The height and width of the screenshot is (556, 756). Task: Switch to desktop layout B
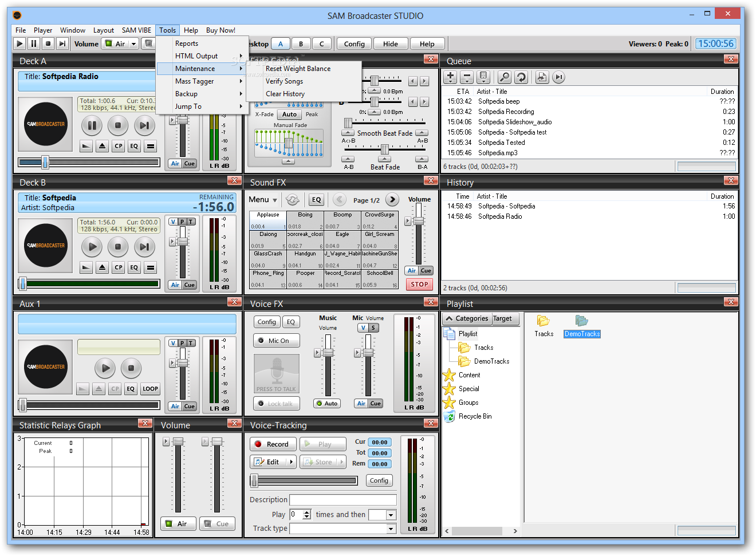point(301,44)
